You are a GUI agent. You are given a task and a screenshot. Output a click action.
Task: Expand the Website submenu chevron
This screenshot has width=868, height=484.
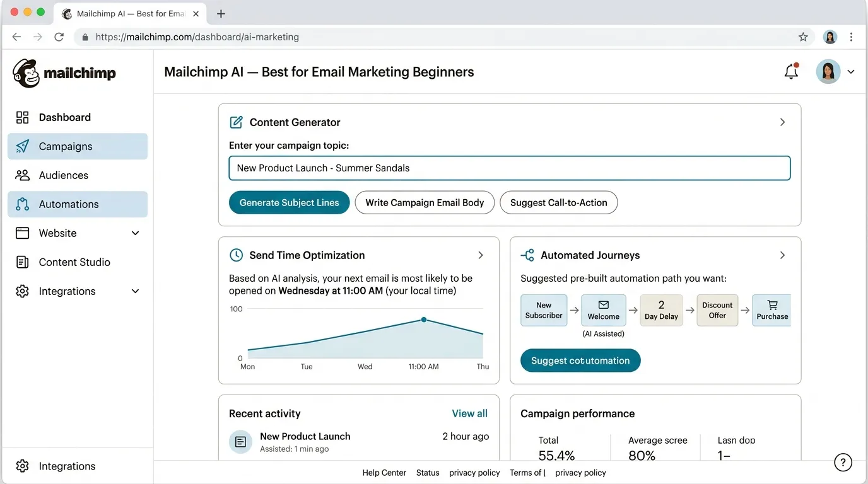(135, 233)
